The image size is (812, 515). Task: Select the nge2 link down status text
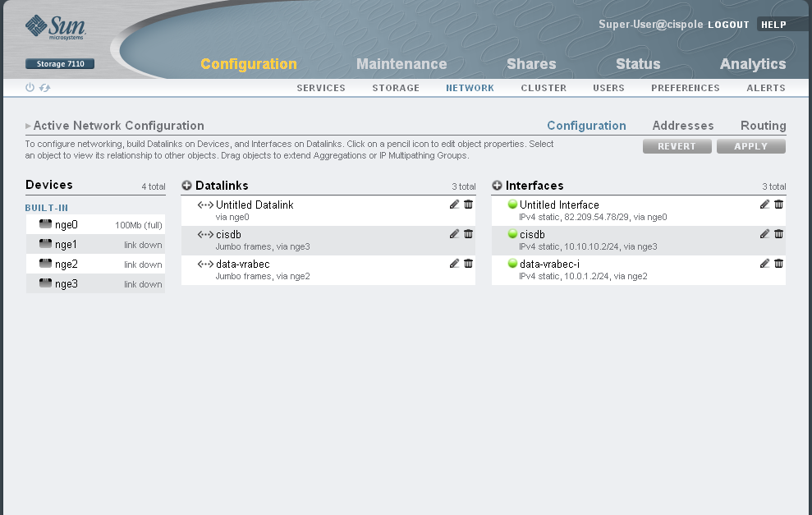tap(143, 264)
